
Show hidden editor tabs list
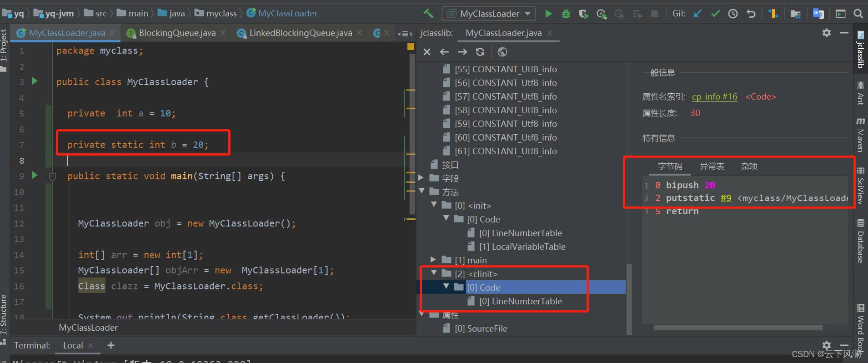pyautogui.click(x=405, y=34)
